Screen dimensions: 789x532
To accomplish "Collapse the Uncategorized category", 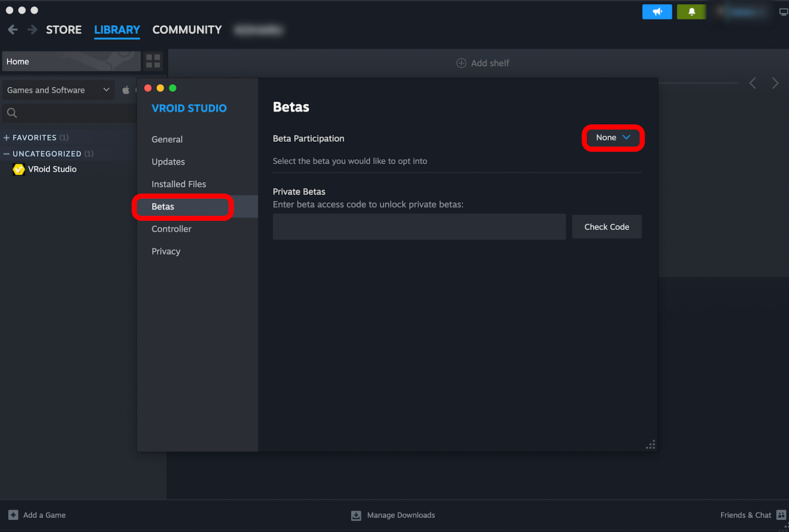I will pos(6,154).
